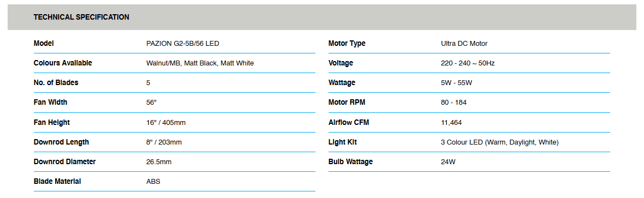Select the Fan Width value 56"

coord(152,103)
